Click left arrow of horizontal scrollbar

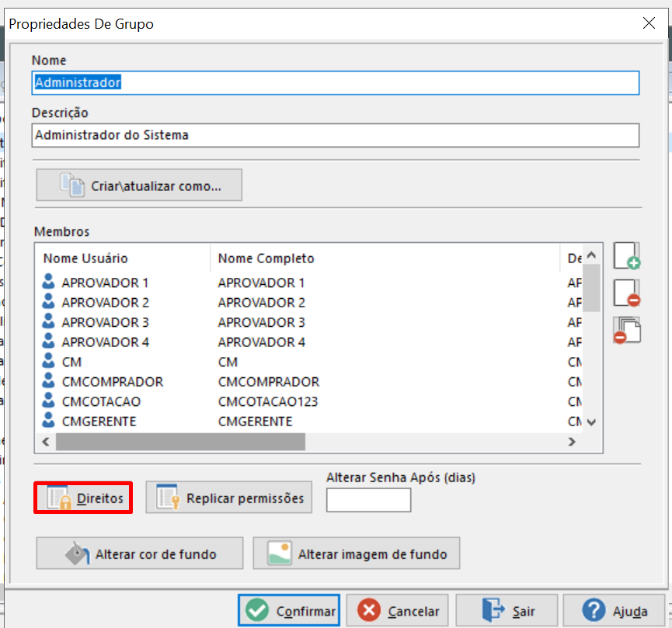pos(45,442)
